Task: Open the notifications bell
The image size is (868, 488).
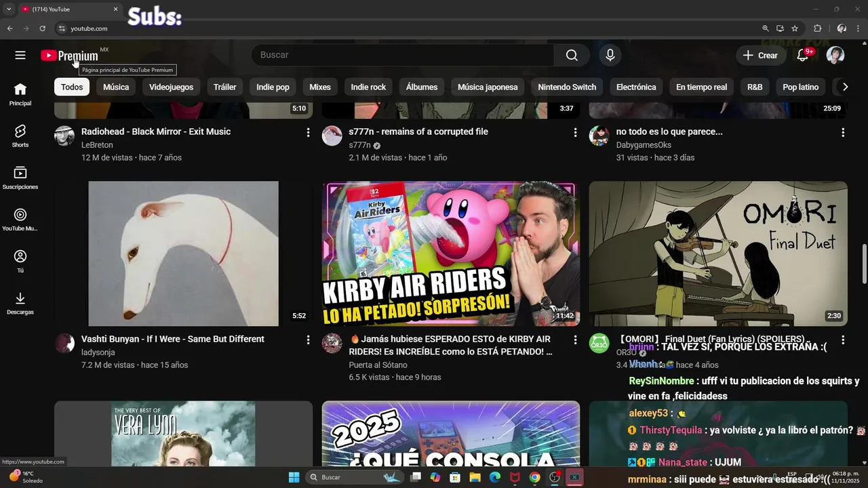Action: (803, 56)
